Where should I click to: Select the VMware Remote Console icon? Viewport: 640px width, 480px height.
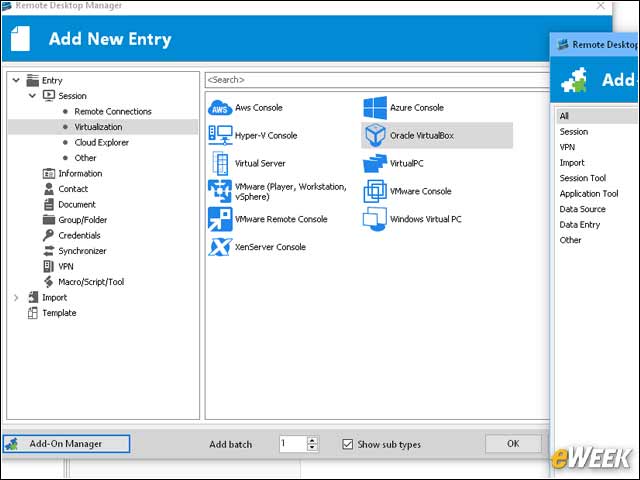[x=220, y=219]
